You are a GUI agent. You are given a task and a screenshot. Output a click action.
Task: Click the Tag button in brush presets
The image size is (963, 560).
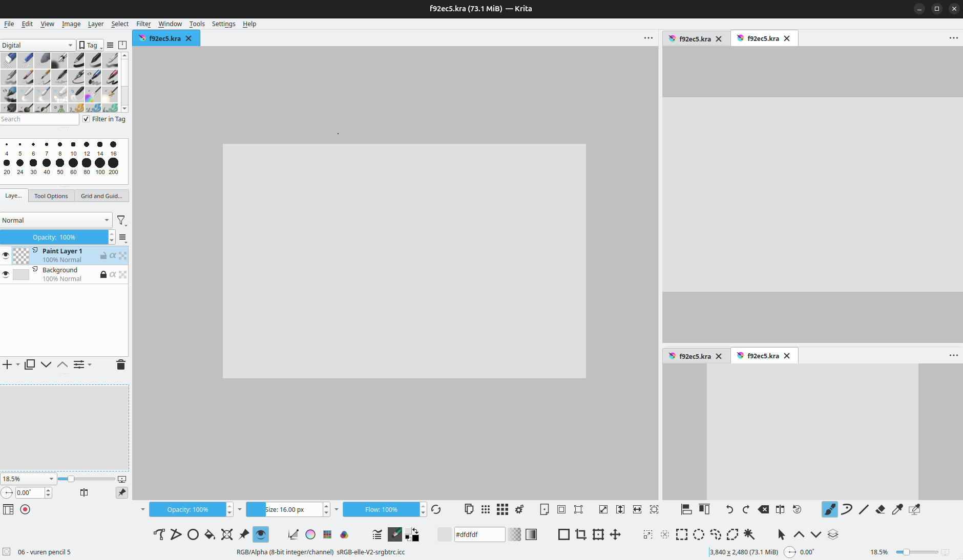pyautogui.click(x=90, y=45)
